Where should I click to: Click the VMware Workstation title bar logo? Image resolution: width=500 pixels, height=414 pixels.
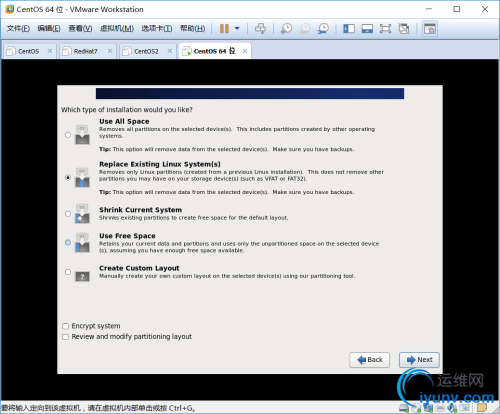10,9
